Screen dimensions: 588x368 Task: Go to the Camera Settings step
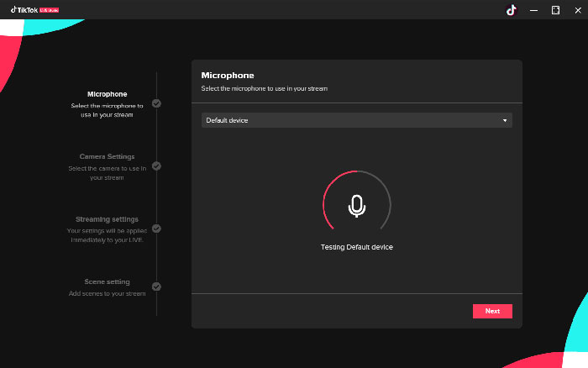[107, 156]
